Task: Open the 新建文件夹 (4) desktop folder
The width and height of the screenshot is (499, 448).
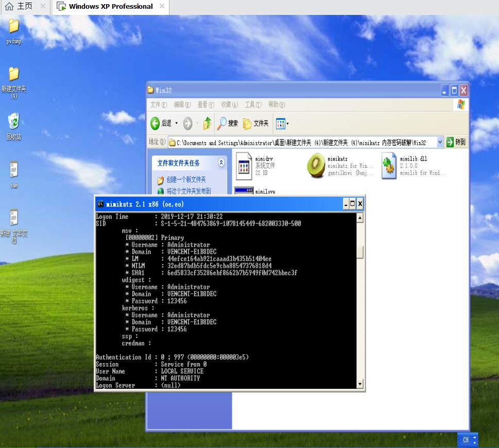Action: tap(14, 83)
